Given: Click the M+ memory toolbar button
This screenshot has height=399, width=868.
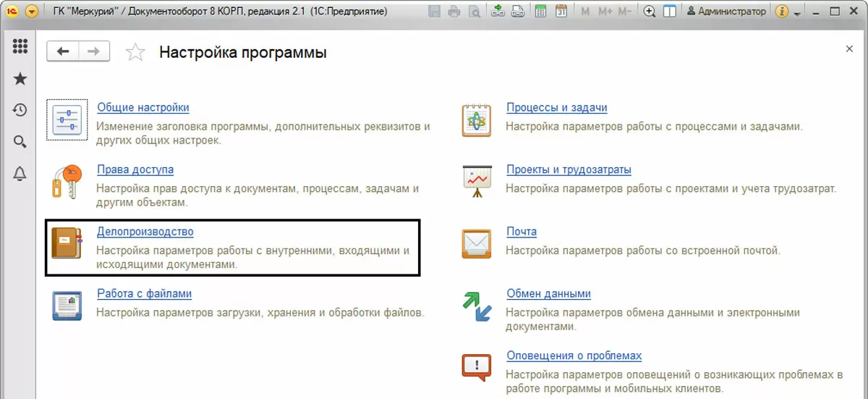Looking at the screenshot, I should [605, 12].
